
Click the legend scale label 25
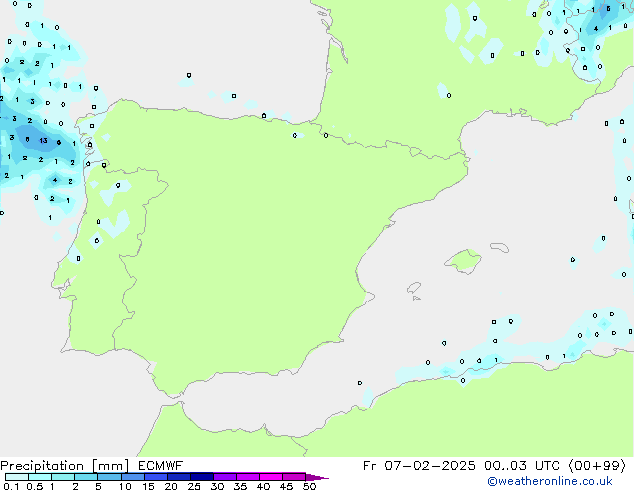pyautogui.click(x=194, y=486)
